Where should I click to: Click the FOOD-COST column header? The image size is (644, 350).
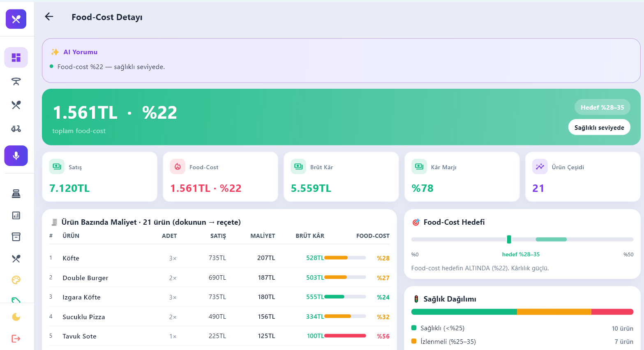(x=373, y=236)
